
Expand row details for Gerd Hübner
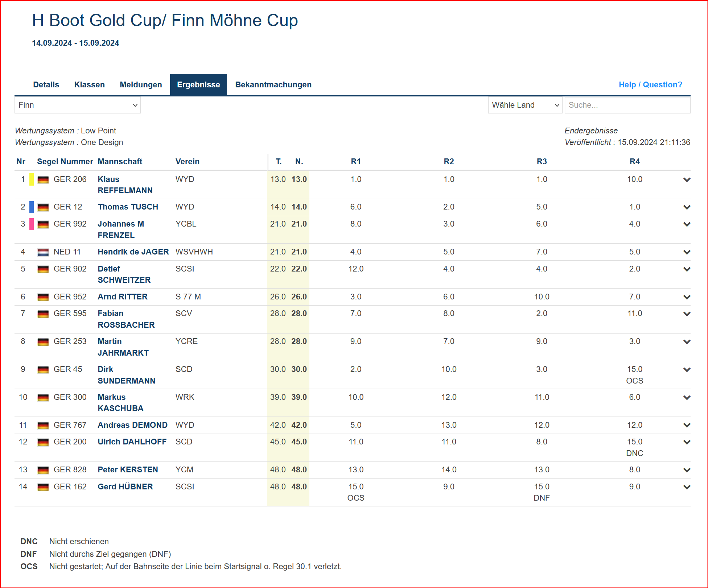687,487
